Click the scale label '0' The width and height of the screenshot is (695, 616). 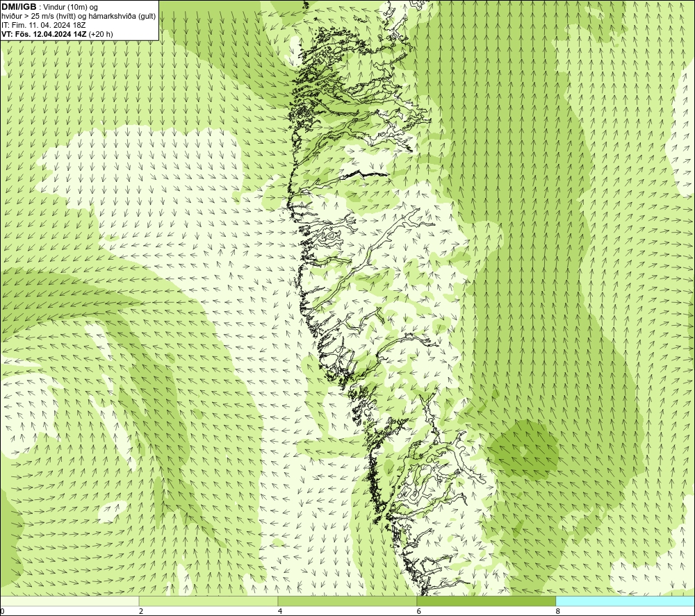coord(3,611)
